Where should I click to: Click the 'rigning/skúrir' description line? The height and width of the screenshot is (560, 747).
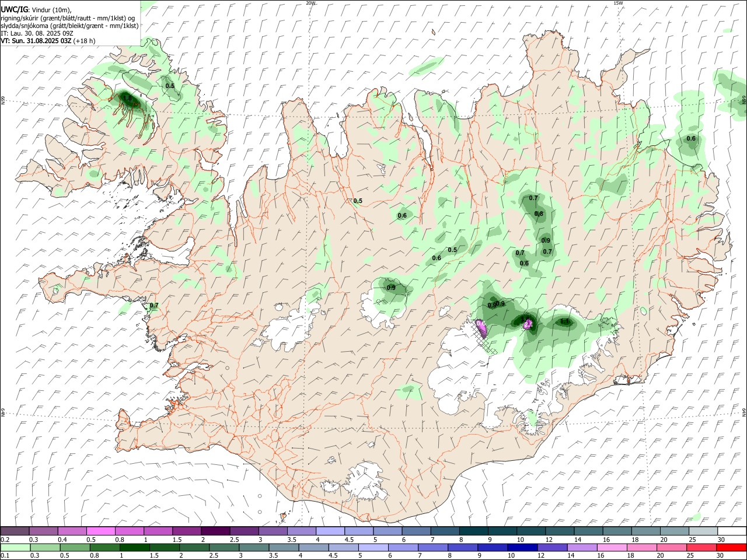(x=68, y=18)
